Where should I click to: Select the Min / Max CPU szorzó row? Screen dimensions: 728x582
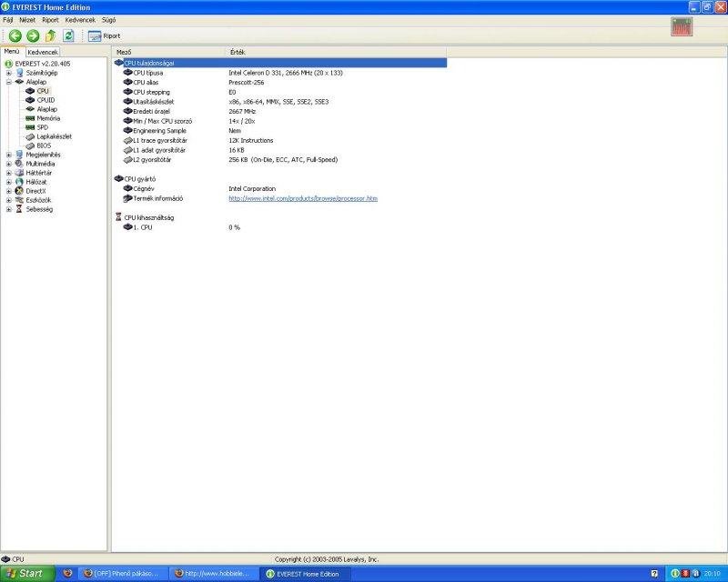point(280,121)
